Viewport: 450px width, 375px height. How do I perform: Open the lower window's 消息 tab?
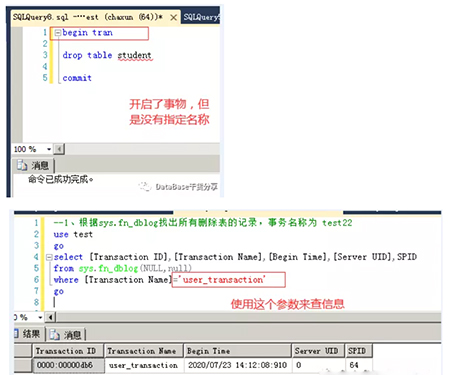(x=66, y=335)
